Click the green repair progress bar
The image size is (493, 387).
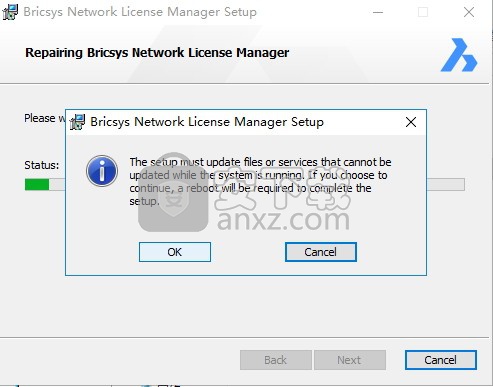(37, 184)
